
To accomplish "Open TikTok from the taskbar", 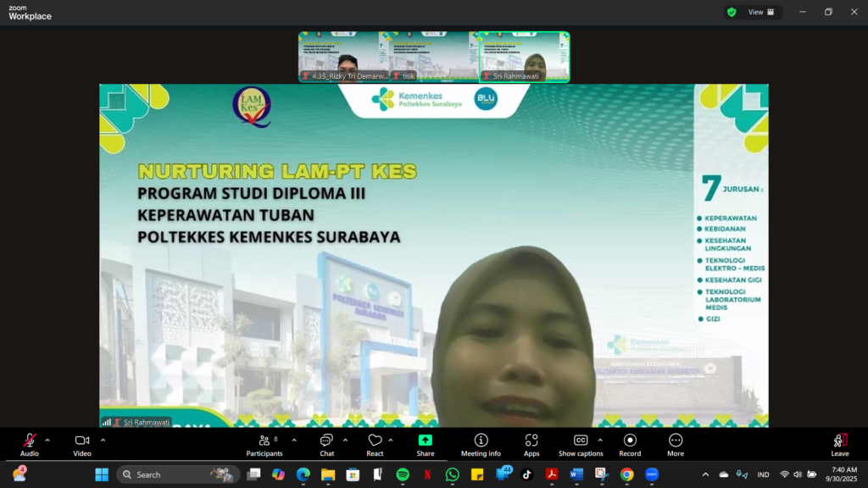I will [x=527, y=474].
